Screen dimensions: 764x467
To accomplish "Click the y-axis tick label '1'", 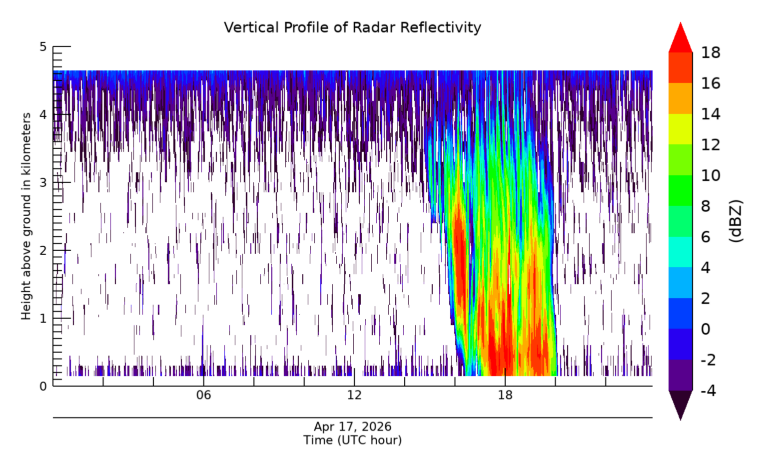I will click(x=43, y=318).
